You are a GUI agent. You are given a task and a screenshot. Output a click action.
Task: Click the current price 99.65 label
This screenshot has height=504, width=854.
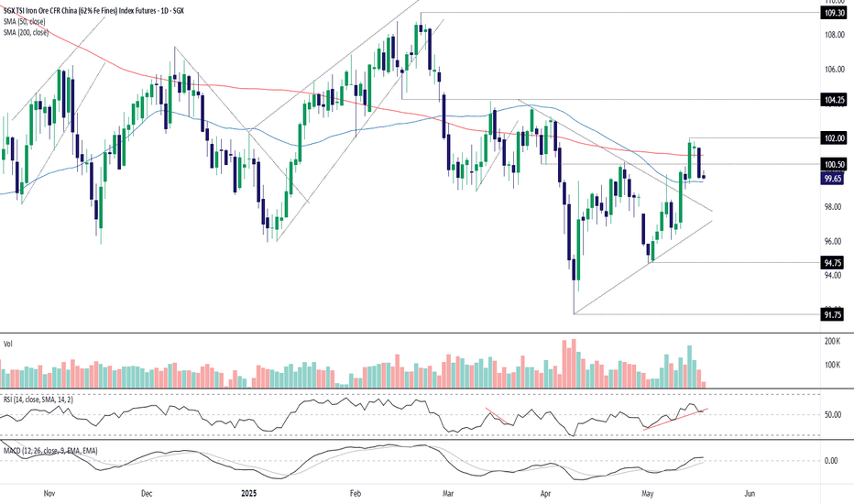(833, 178)
